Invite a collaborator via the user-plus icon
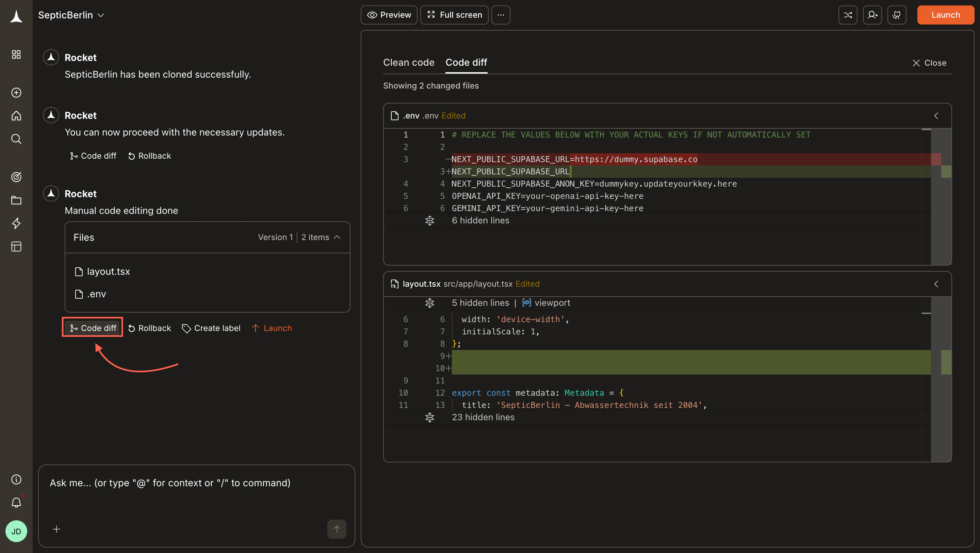Screen dimensions: 980x553 coord(872,15)
